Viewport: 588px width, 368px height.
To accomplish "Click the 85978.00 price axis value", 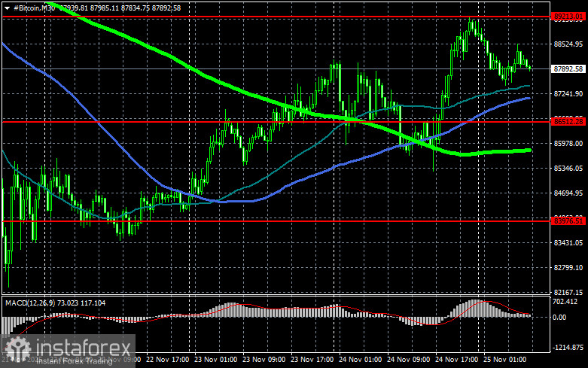I will 568,144.
